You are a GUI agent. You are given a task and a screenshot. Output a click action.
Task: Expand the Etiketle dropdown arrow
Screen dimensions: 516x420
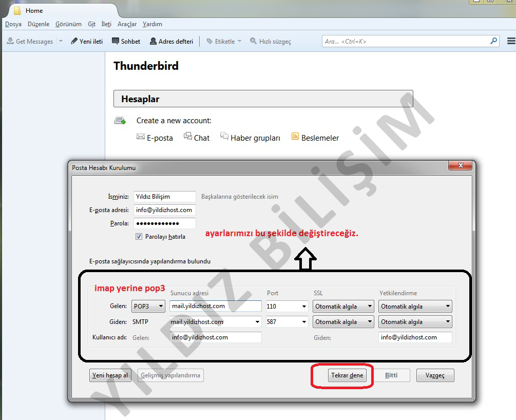[240, 41]
